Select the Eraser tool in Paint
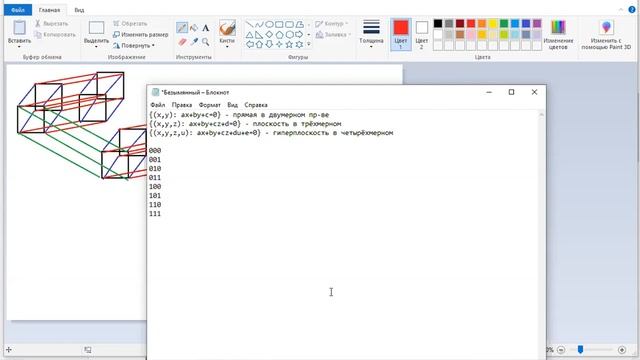The width and height of the screenshot is (640, 360). coord(182,42)
